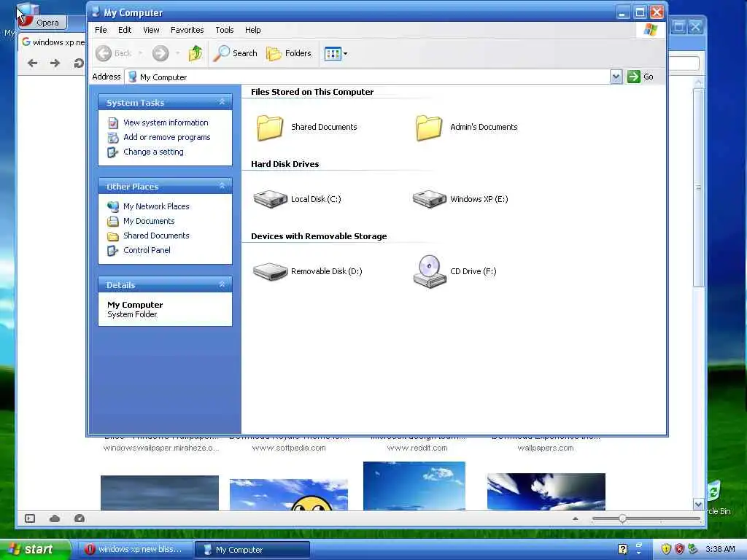Select the CD Drive (F:) icon
The image size is (747, 560).
click(430, 272)
